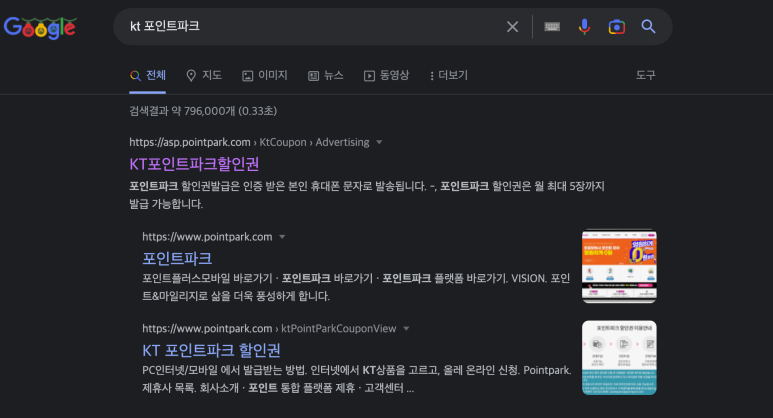Open the 뉴스 results tab
773x418 pixels.
[325, 75]
